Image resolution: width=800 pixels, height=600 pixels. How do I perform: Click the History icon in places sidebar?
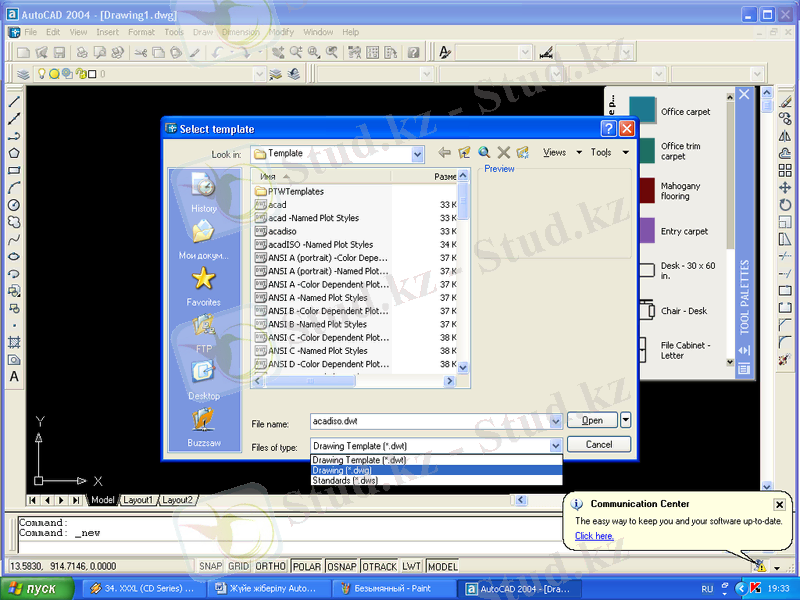click(x=203, y=188)
